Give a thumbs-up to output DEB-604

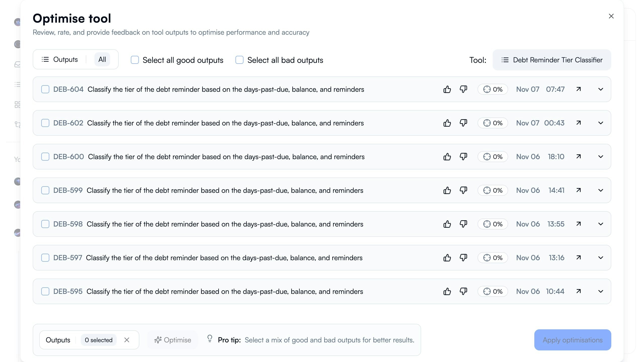[447, 89]
